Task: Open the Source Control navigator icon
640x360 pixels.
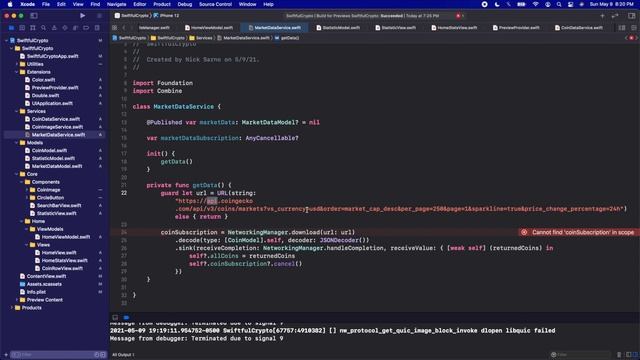Action: [22, 28]
